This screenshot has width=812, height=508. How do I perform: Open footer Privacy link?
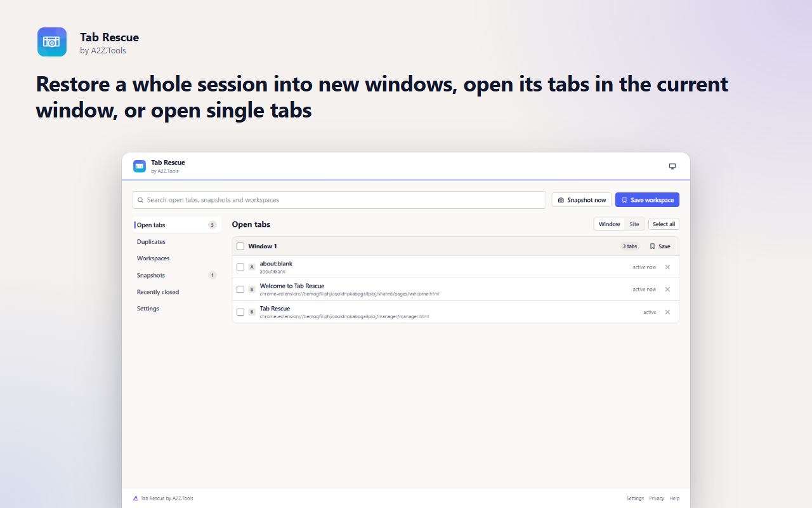click(657, 498)
